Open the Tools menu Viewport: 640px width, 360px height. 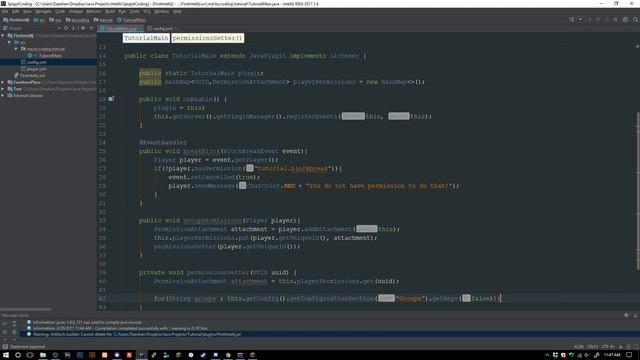[134, 11]
